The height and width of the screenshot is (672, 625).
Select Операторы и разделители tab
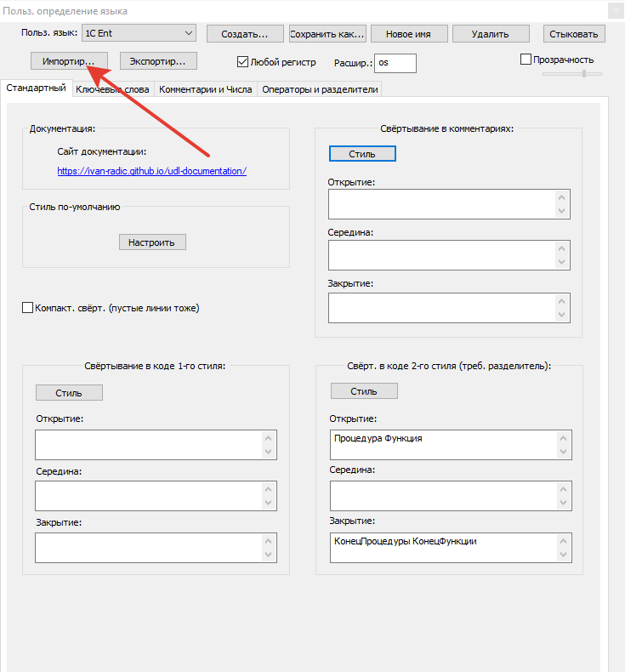pos(320,88)
